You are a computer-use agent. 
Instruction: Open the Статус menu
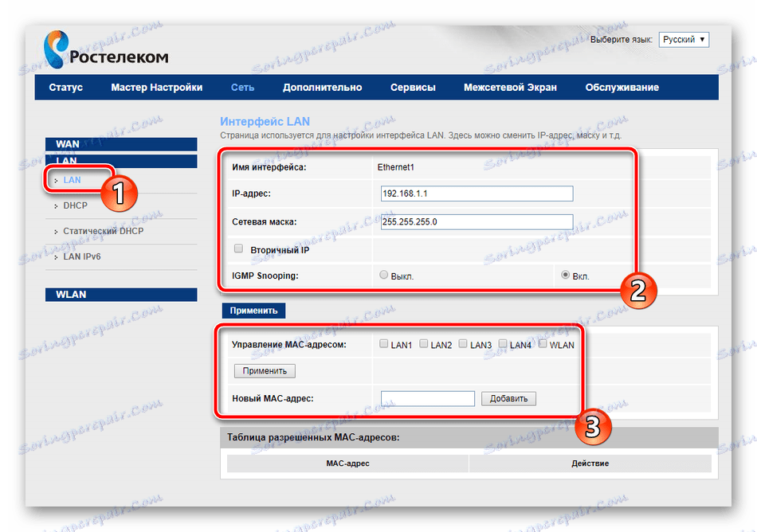coord(65,88)
